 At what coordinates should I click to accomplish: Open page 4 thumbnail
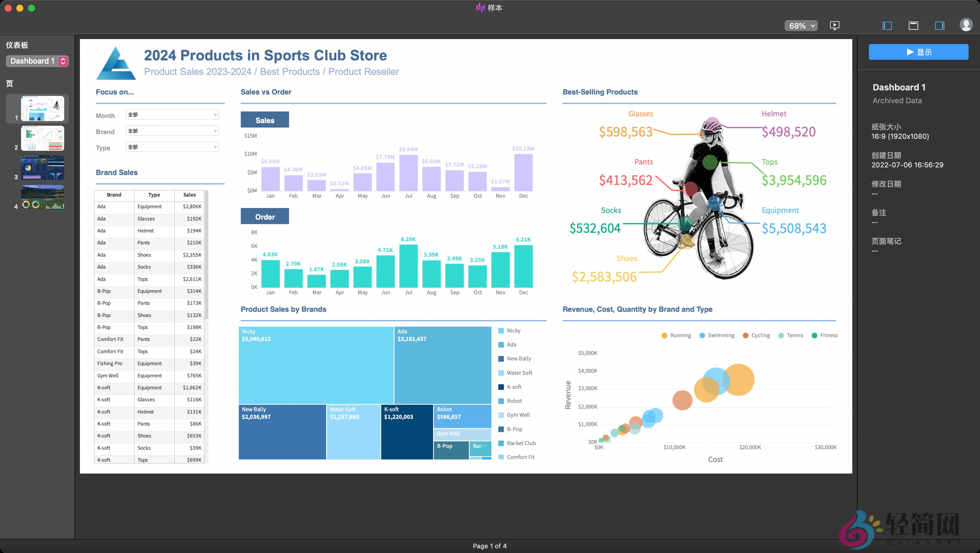42,197
